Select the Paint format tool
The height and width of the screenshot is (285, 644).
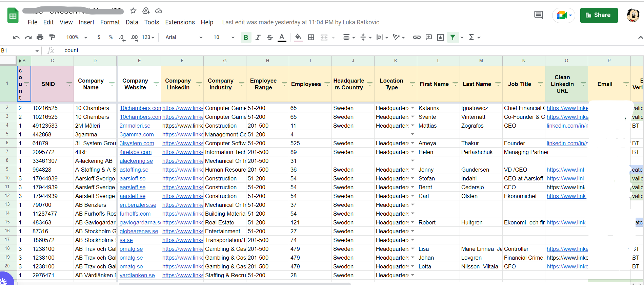click(52, 37)
